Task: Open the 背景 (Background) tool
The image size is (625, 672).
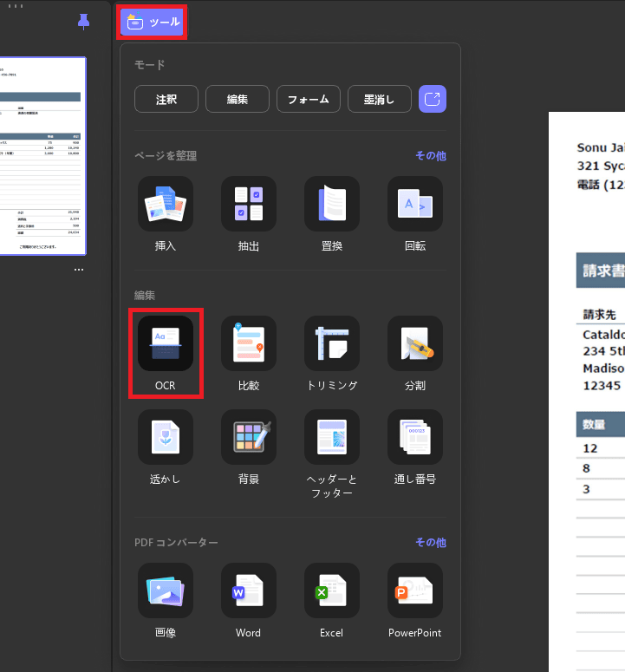Action: click(248, 438)
